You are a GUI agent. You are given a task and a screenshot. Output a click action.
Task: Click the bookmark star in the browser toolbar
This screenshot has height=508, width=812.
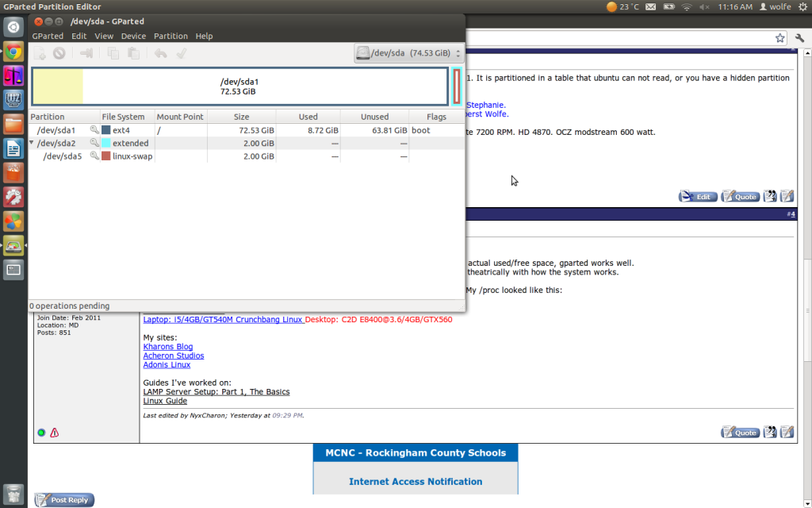point(779,37)
